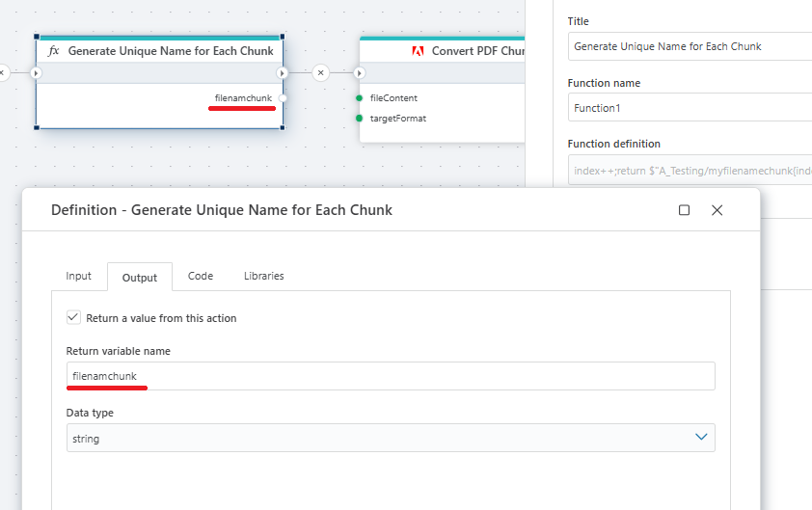Click the X connector circle between the two nodes
812x510 pixels.
[x=321, y=72]
